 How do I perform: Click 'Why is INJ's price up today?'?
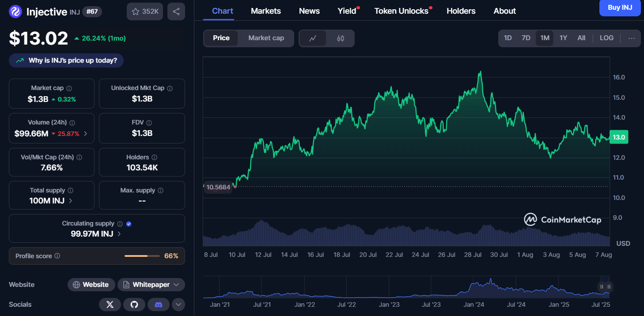pyautogui.click(x=66, y=60)
